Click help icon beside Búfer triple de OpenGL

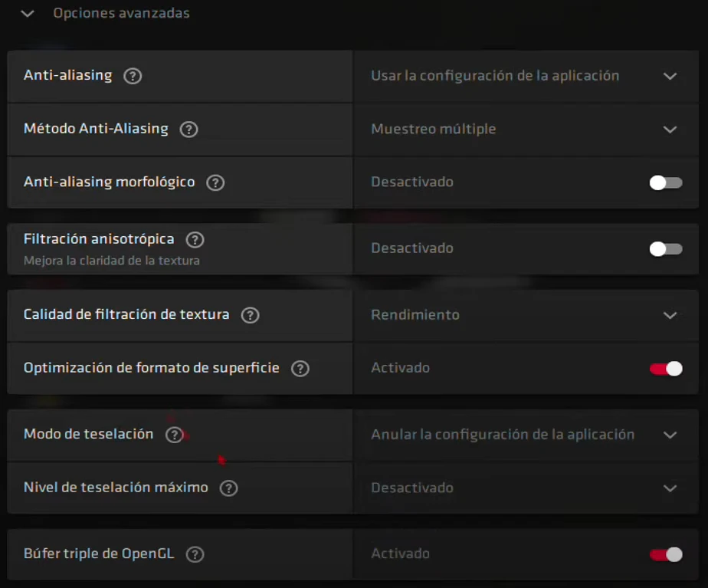click(x=195, y=554)
